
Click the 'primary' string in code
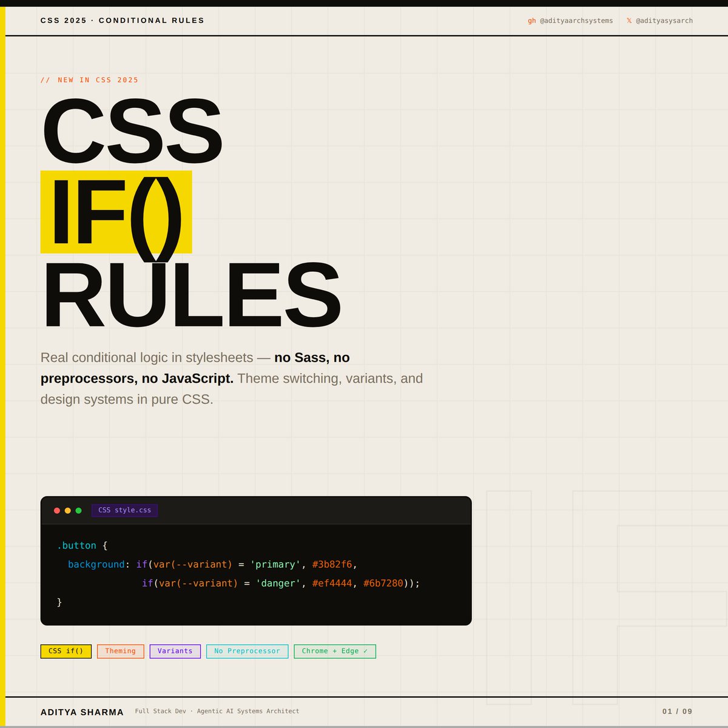click(x=275, y=565)
